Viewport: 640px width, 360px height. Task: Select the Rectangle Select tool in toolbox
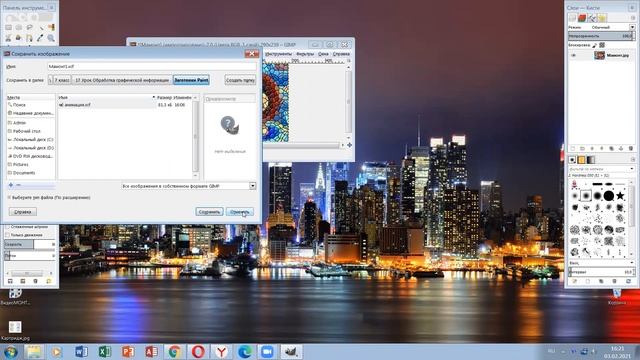[8, 27]
